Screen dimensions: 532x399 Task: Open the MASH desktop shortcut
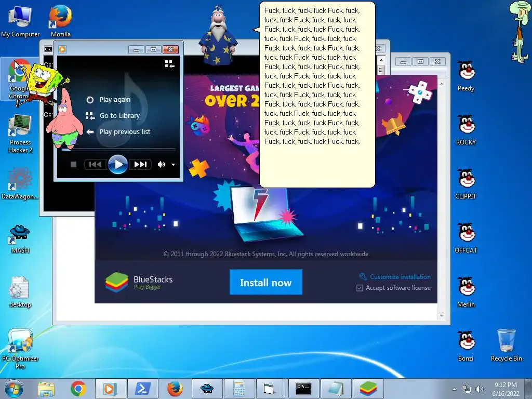click(20, 239)
